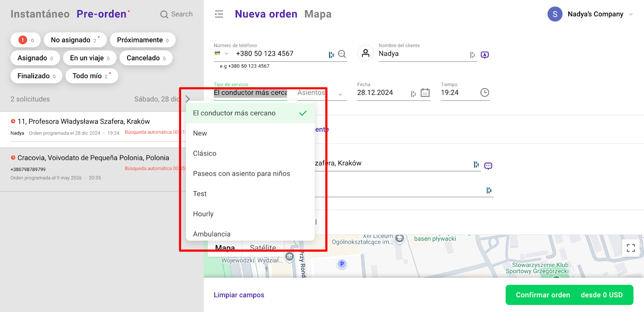Image resolution: width=644 pixels, height=312 pixels.
Task: Switch to the Mapa tab in header
Action: pos(318,14)
